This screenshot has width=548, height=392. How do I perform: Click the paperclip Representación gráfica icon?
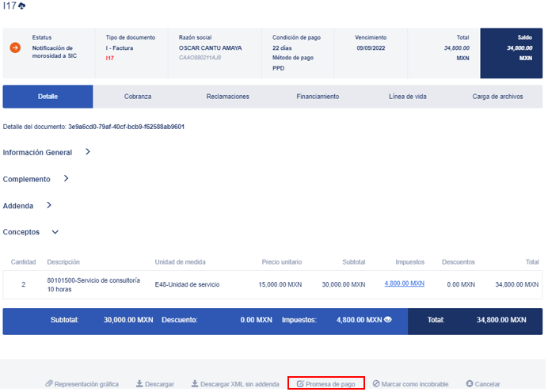coord(49,383)
